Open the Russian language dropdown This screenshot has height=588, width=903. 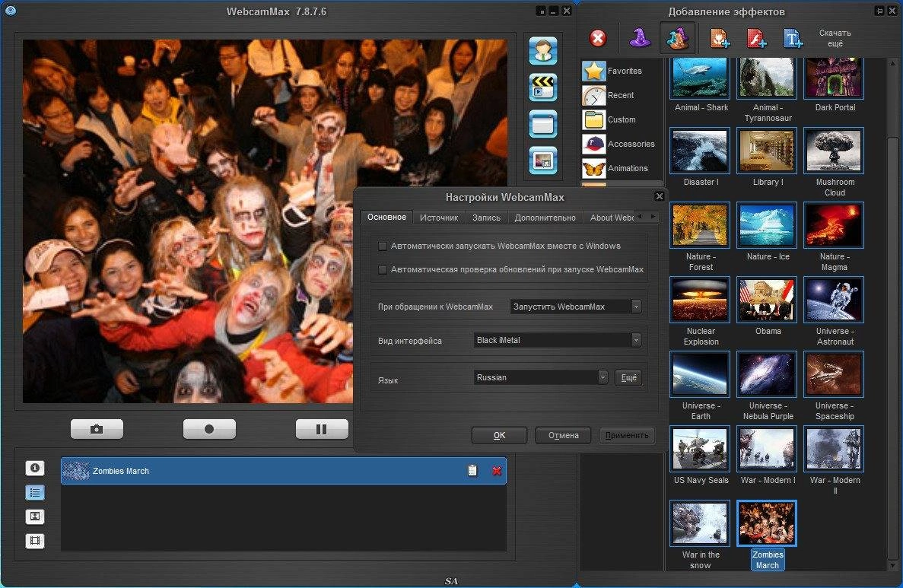[x=540, y=377]
